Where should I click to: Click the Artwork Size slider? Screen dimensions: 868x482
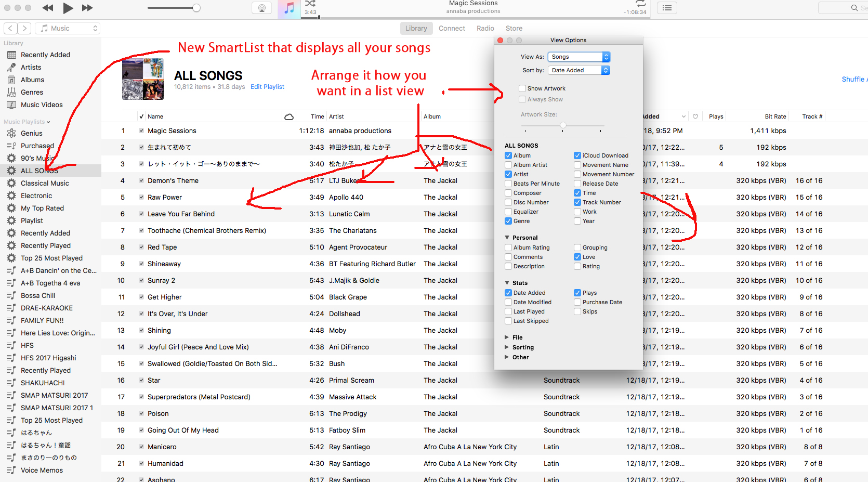coord(563,125)
